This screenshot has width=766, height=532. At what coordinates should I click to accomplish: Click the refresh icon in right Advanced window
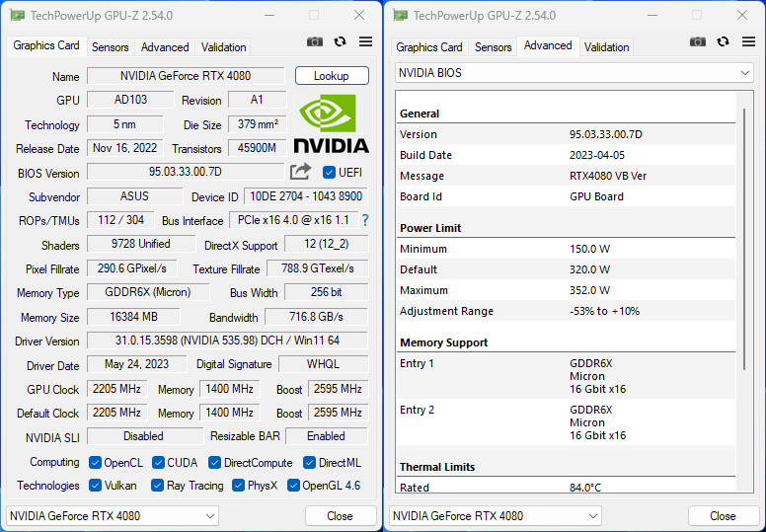click(x=723, y=42)
